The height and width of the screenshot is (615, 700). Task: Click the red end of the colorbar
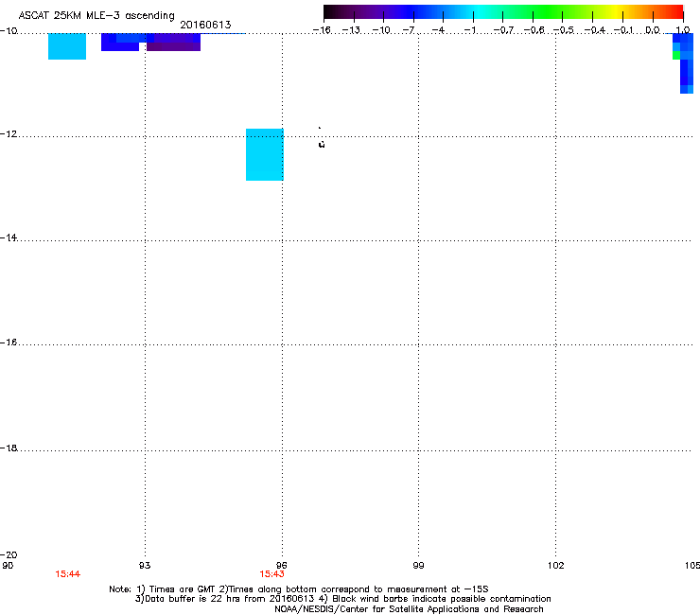[x=674, y=11]
